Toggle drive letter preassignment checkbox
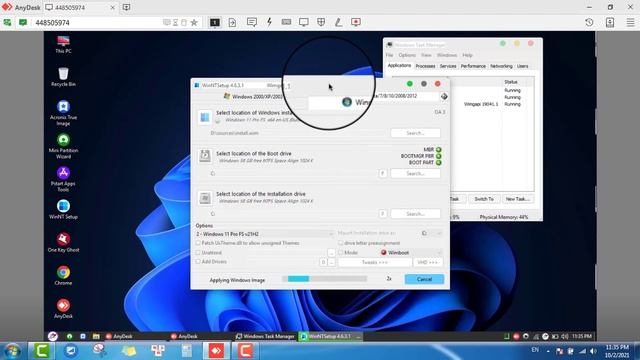 [x=340, y=243]
